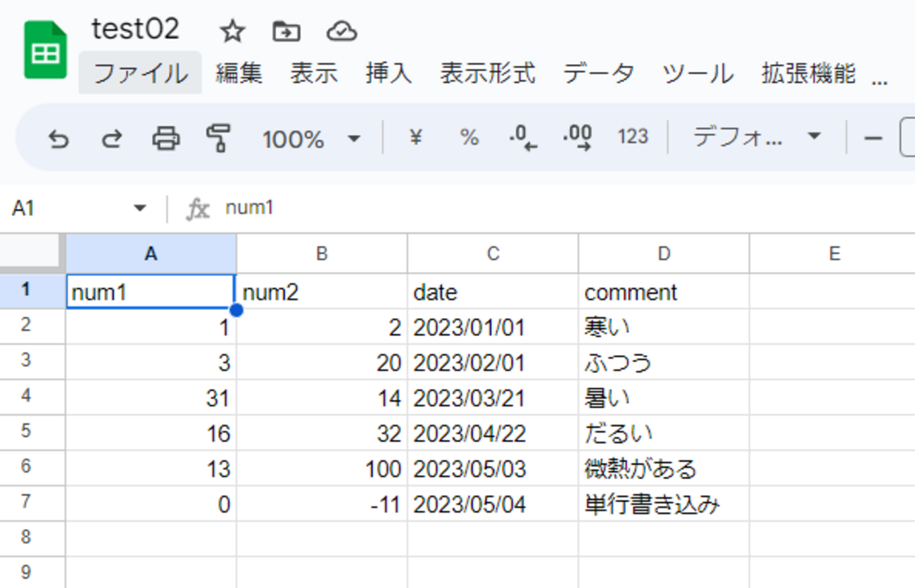915x588 pixels.
Task: Check the cloud save status icon
Action: point(341,32)
